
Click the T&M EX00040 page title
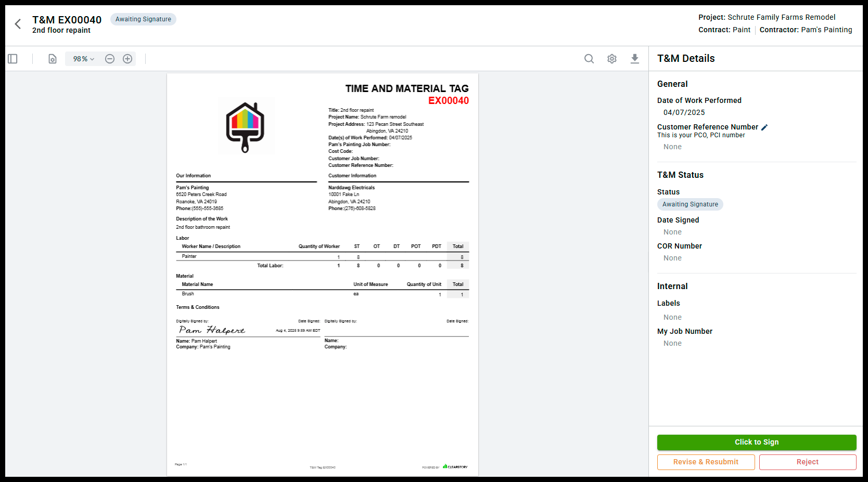coord(67,20)
